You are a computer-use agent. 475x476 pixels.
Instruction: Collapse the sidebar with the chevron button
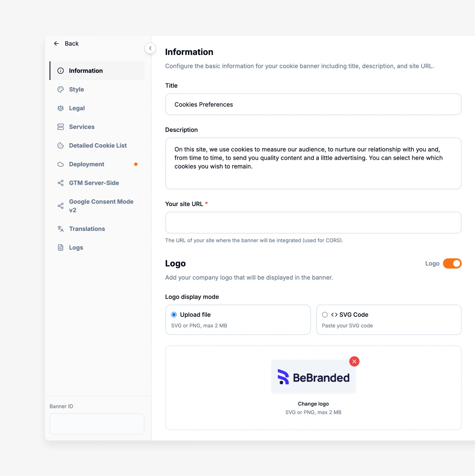[x=150, y=48]
